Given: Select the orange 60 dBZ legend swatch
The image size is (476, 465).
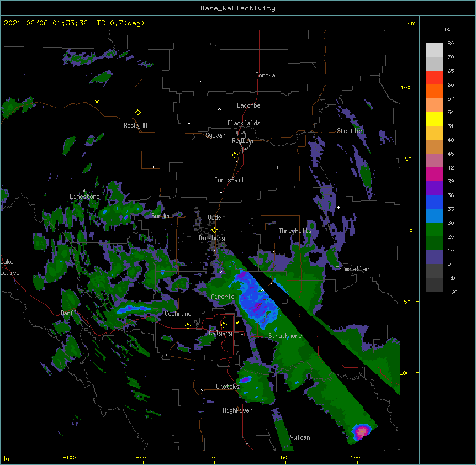Looking at the screenshot, I should (x=434, y=91).
